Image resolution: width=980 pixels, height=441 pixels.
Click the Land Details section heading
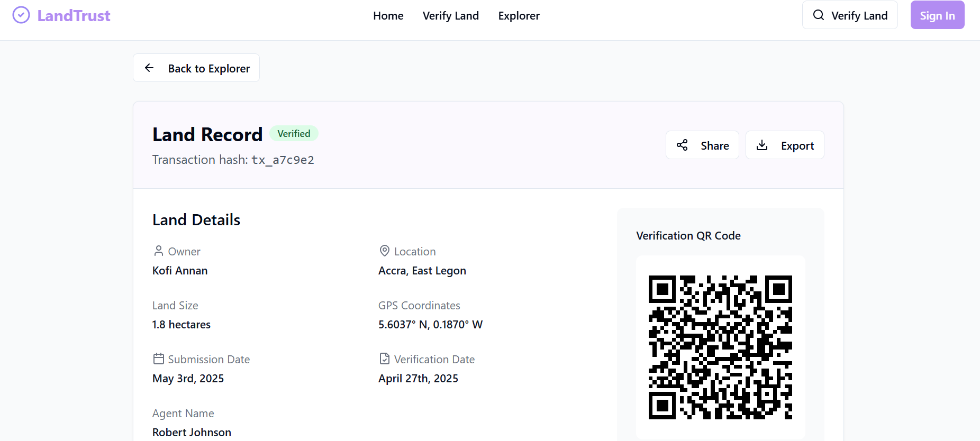tap(196, 219)
